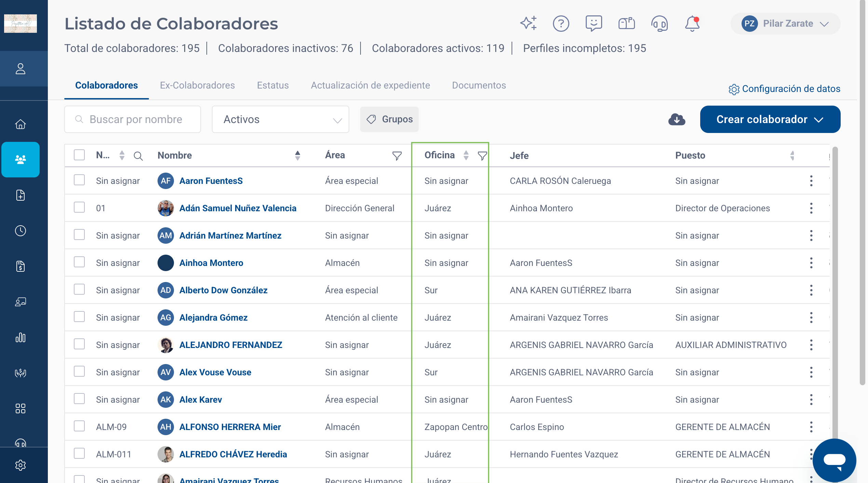Screen dimensions: 868x483
Task: Click the Configuración de datos link
Action: (x=784, y=89)
